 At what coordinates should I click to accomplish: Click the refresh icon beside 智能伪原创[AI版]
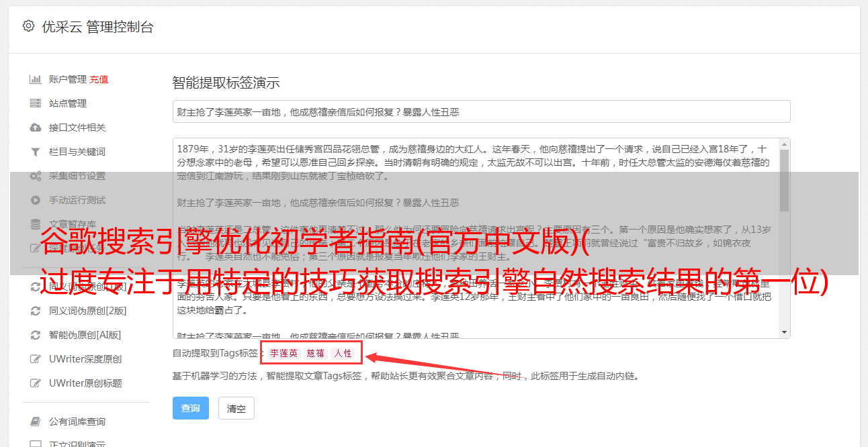point(36,335)
